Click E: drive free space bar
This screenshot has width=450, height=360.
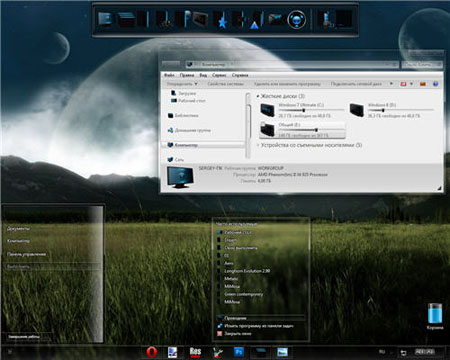pos(311,130)
